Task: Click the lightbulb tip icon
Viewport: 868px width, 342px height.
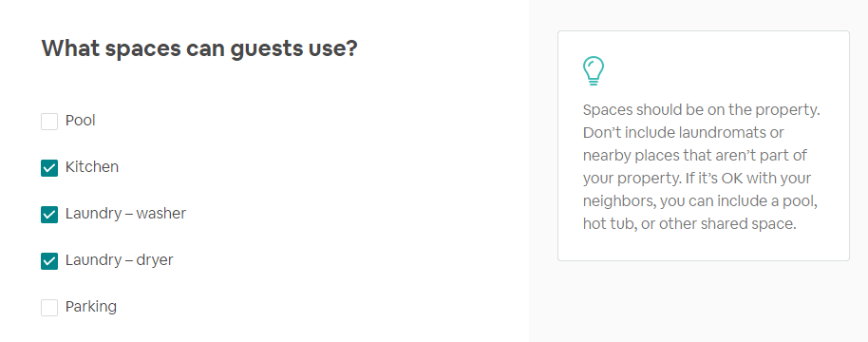Action: (x=593, y=71)
